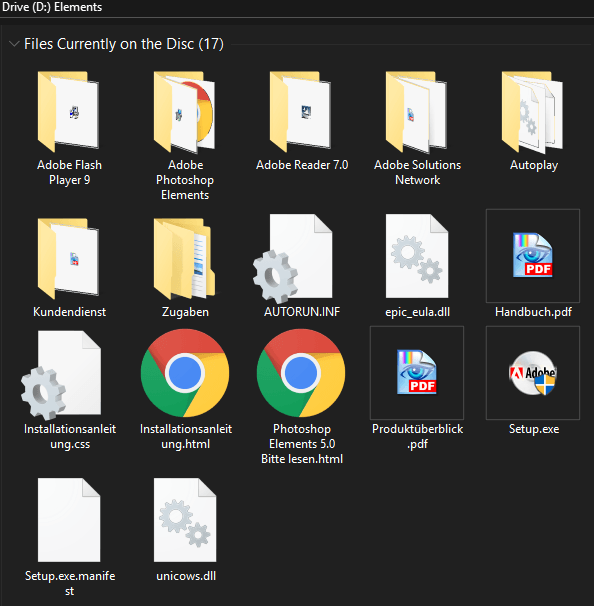The height and width of the screenshot is (606, 594).
Task: Select the epic_eula.dll file icon
Action: [417, 256]
